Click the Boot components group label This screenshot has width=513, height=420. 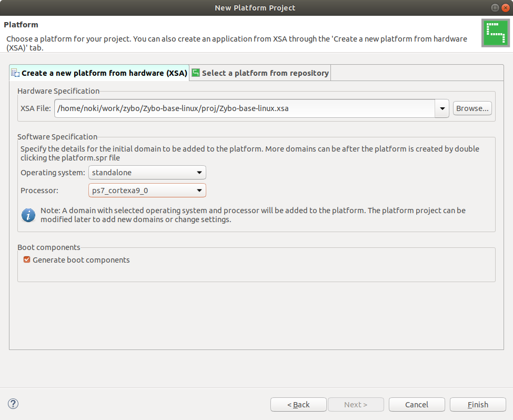point(49,247)
